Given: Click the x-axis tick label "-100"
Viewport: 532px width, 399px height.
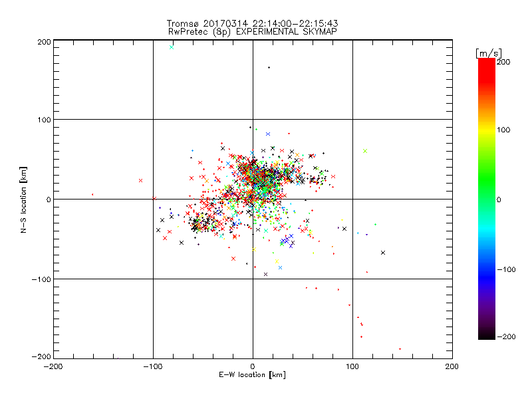Looking at the screenshot, I should coord(153,366).
